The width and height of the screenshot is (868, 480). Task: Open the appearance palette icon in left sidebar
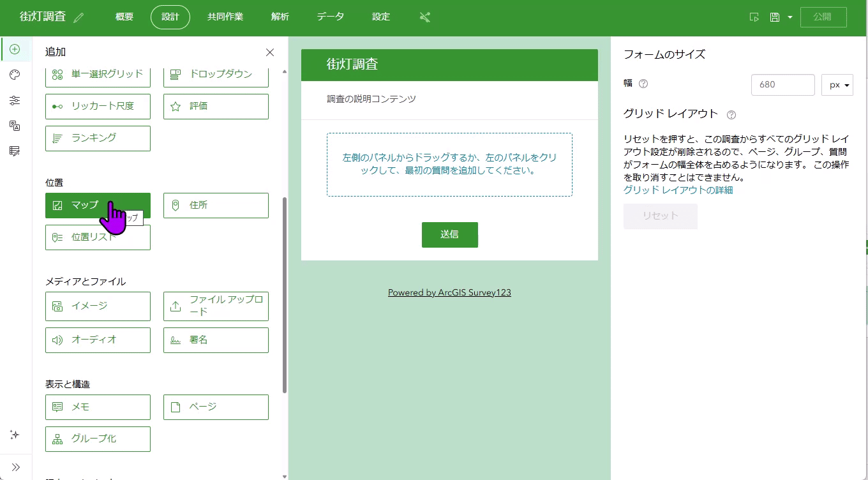[x=15, y=75]
